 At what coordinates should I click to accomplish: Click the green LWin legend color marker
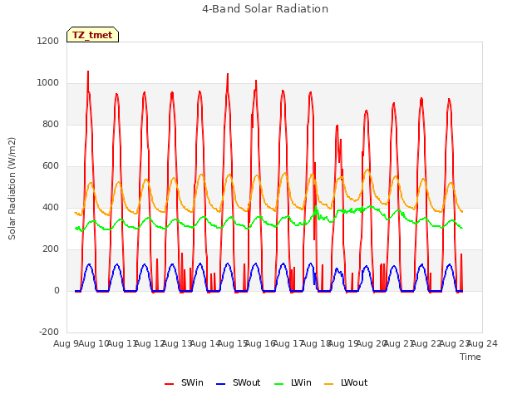pyautogui.click(x=279, y=384)
